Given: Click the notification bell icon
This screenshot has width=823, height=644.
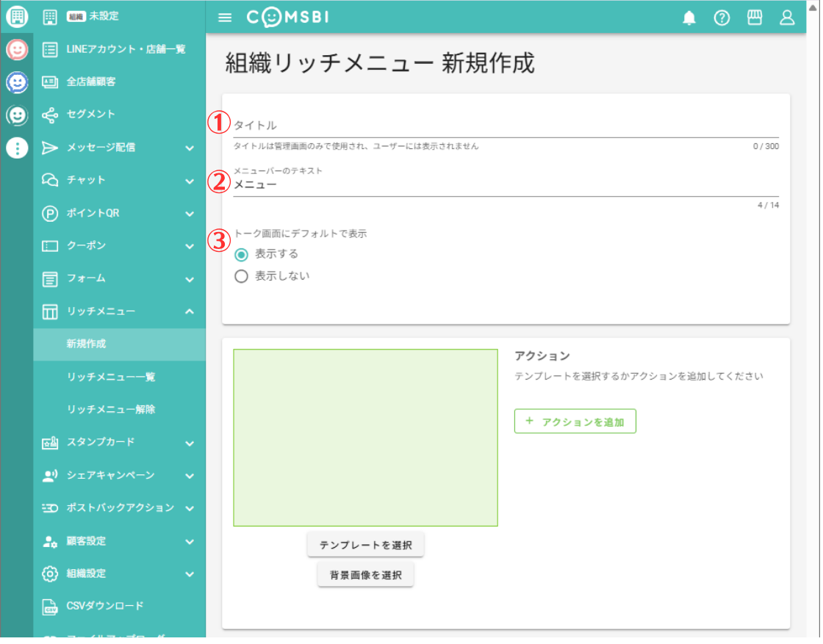Looking at the screenshot, I should pos(689,18).
